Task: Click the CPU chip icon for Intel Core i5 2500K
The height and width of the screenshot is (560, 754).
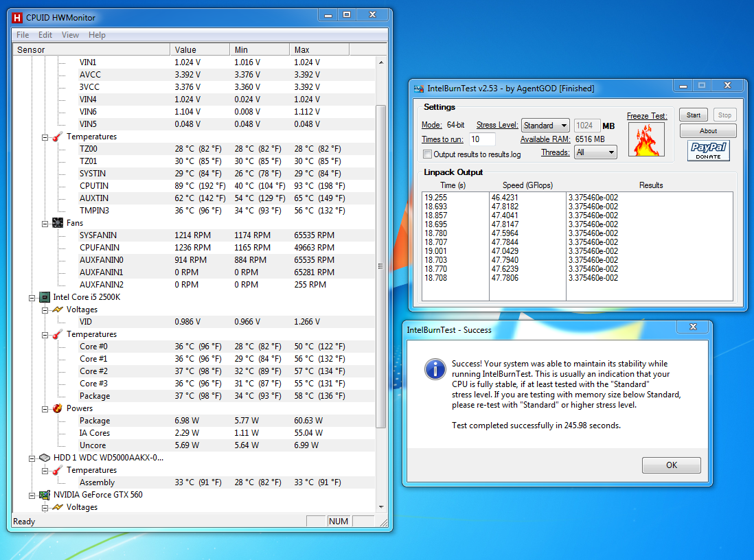Action: click(45, 297)
